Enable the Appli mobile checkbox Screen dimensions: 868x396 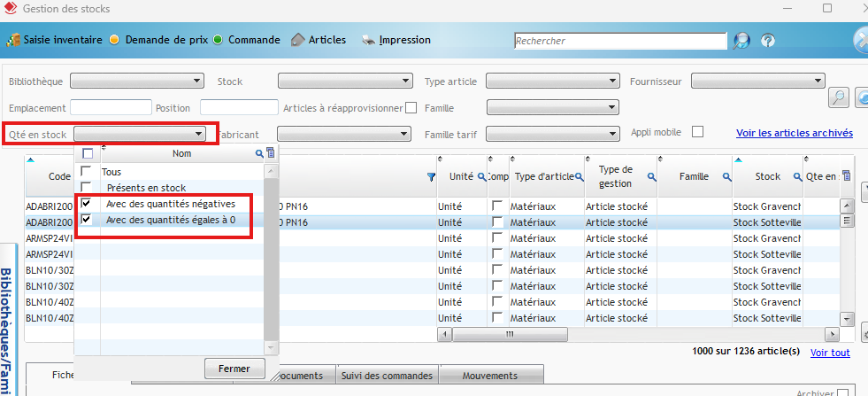click(699, 132)
